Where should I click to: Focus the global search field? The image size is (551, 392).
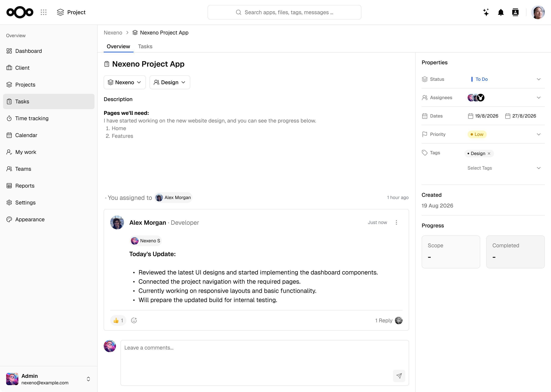(x=284, y=12)
